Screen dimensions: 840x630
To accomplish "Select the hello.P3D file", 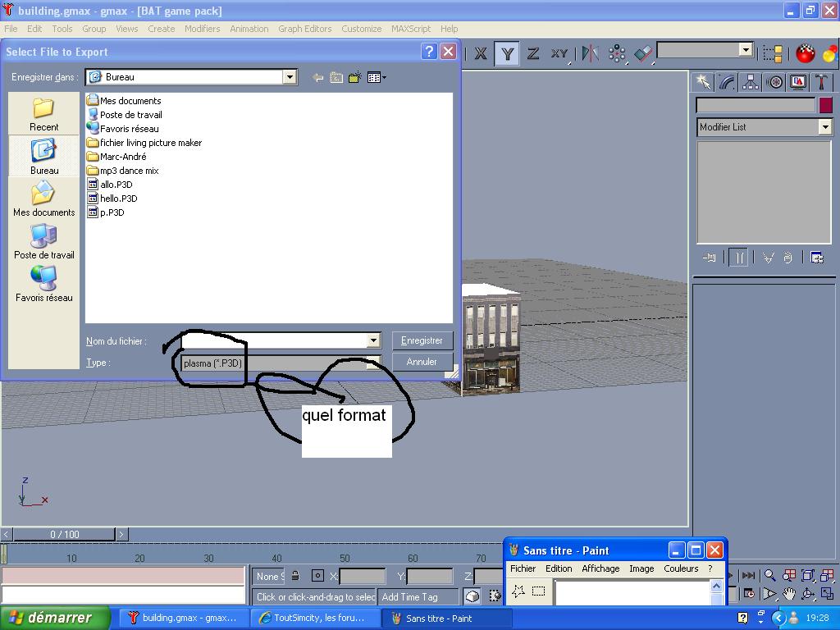I will (118, 199).
